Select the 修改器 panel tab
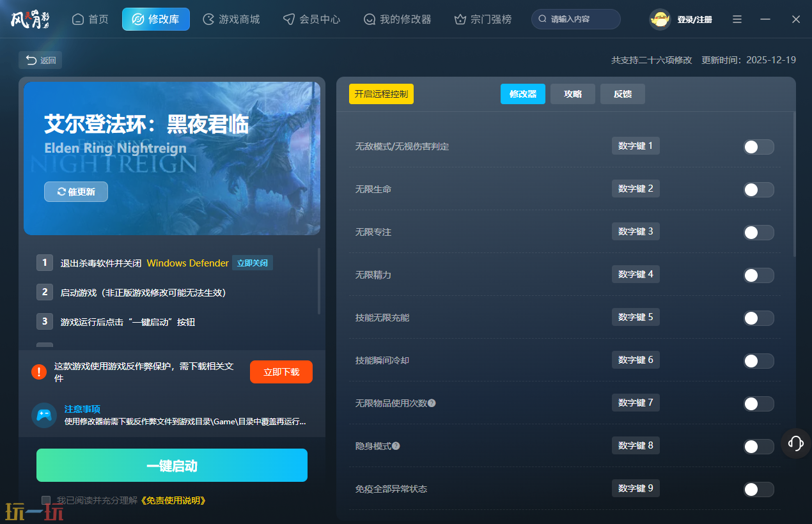Image resolution: width=812 pixels, height=524 pixels. [523, 94]
